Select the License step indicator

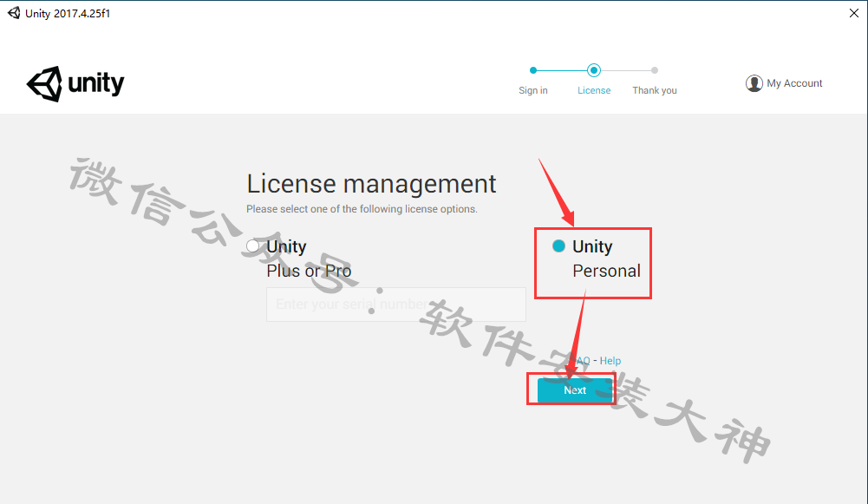[594, 70]
